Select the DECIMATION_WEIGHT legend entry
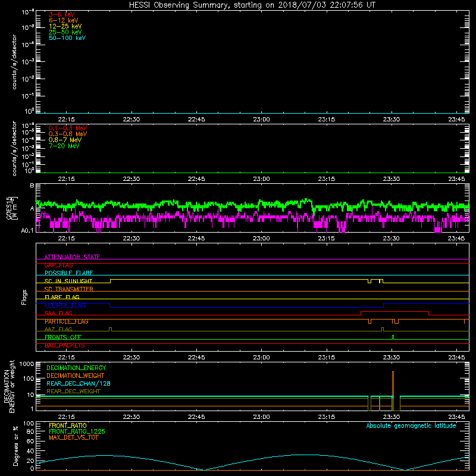476x476 pixels. [76, 376]
